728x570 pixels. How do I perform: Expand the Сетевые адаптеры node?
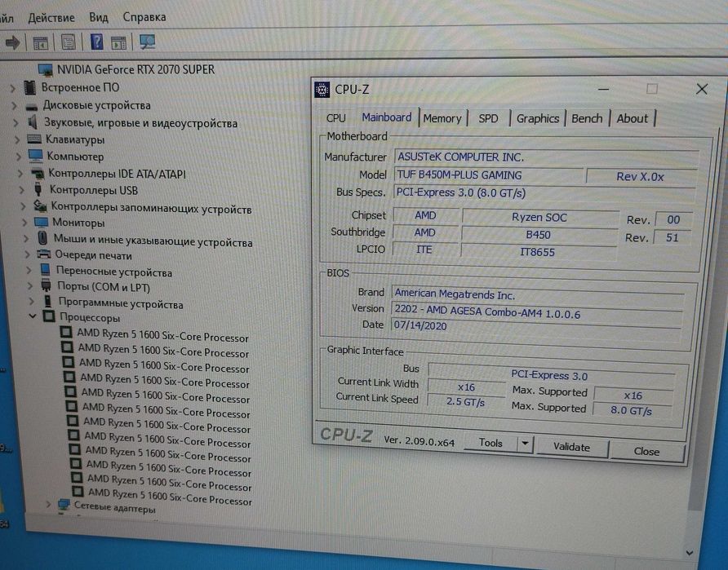tap(48, 504)
